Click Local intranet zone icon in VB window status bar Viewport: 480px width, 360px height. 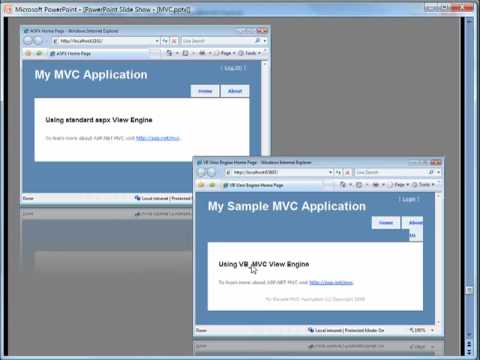click(311, 330)
